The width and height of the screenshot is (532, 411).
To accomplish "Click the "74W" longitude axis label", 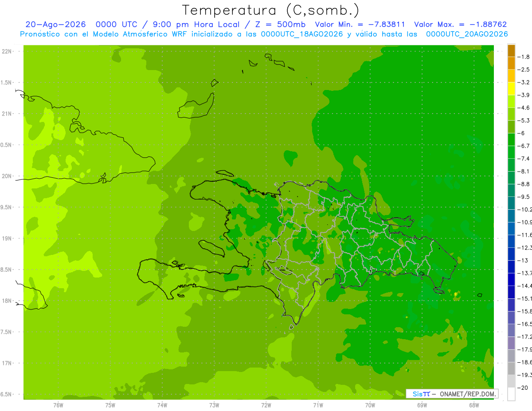I will (x=162, y=405).
